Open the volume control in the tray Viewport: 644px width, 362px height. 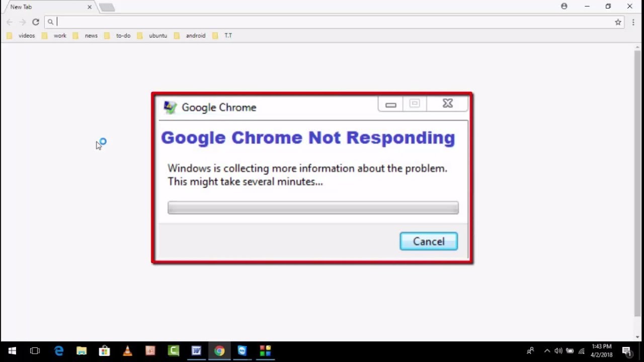coord(558,351)
